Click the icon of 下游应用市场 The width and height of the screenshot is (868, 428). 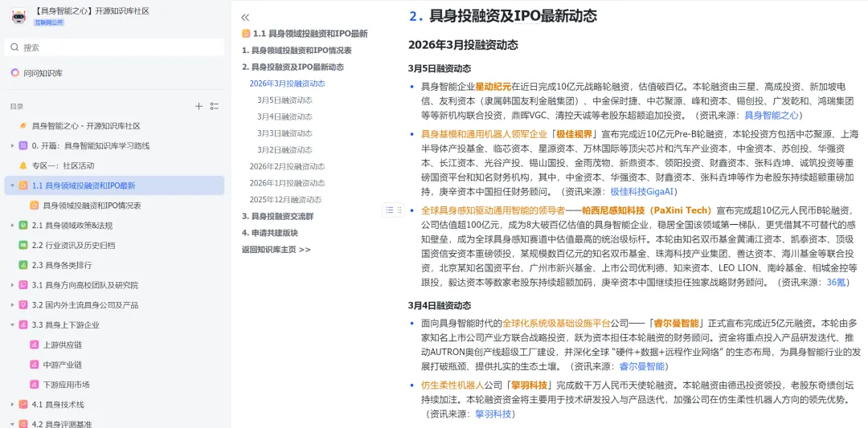34,385
